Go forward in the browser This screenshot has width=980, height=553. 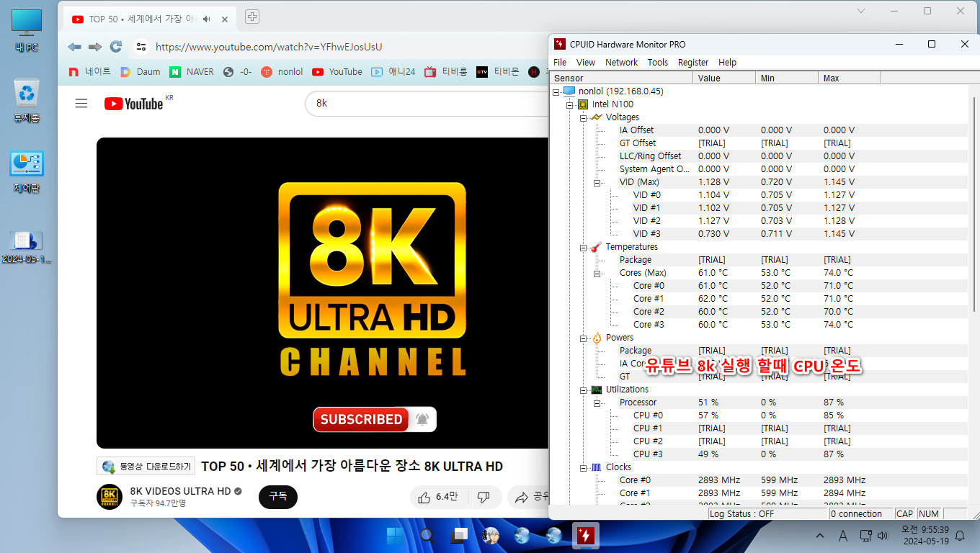pos(95,47)
